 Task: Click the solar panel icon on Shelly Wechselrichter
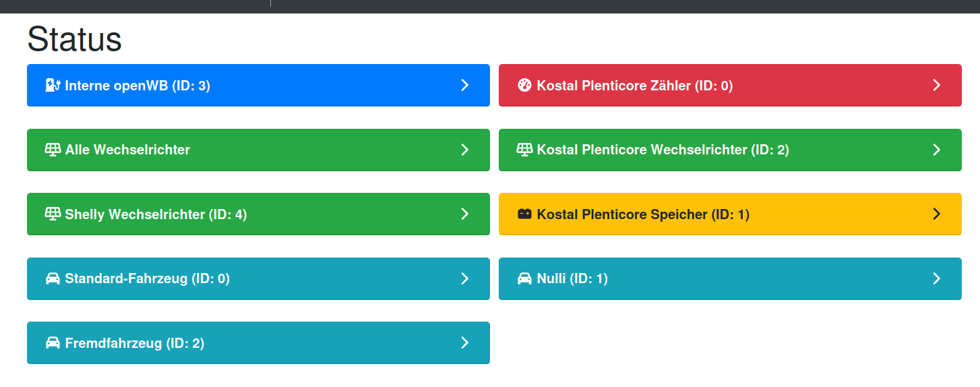53,214
